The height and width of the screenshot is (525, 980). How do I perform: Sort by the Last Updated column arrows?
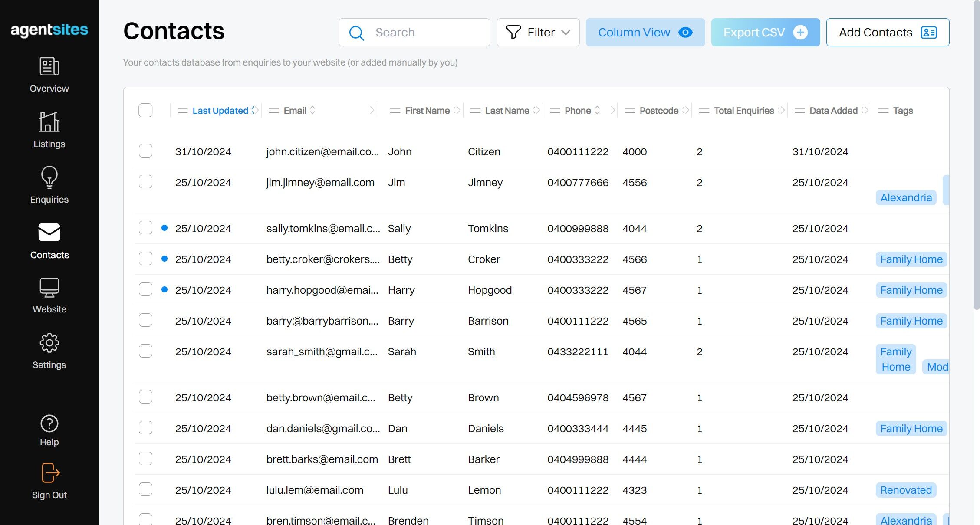pyautogui.click(x=255, y=110)
